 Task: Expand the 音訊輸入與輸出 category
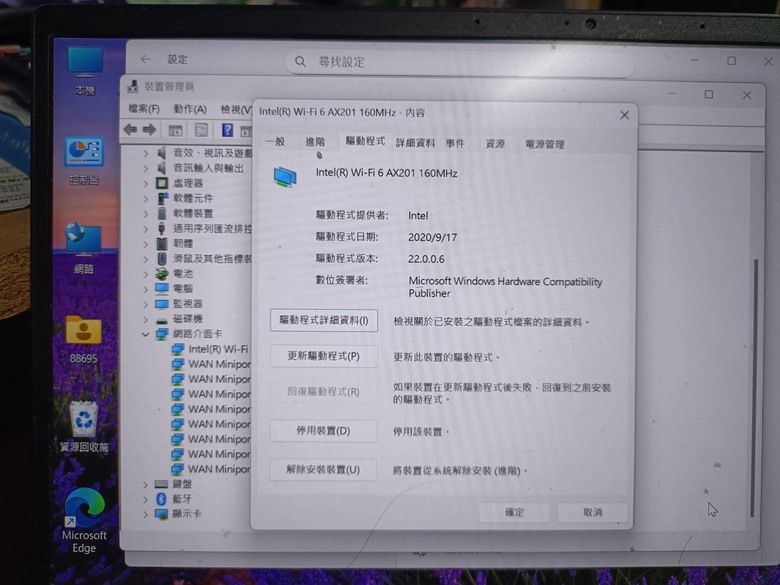click(146, 168)
